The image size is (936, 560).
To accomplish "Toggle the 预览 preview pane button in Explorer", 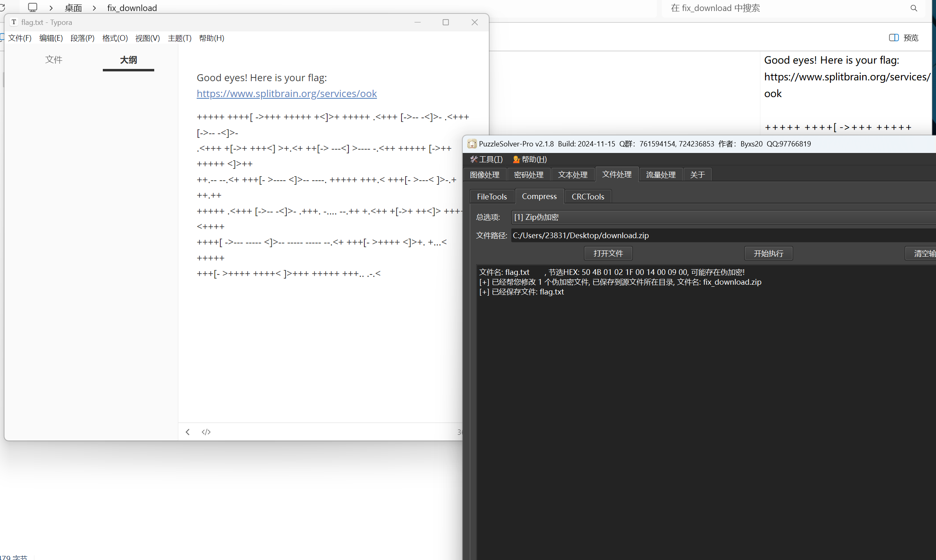I will 904,38.
